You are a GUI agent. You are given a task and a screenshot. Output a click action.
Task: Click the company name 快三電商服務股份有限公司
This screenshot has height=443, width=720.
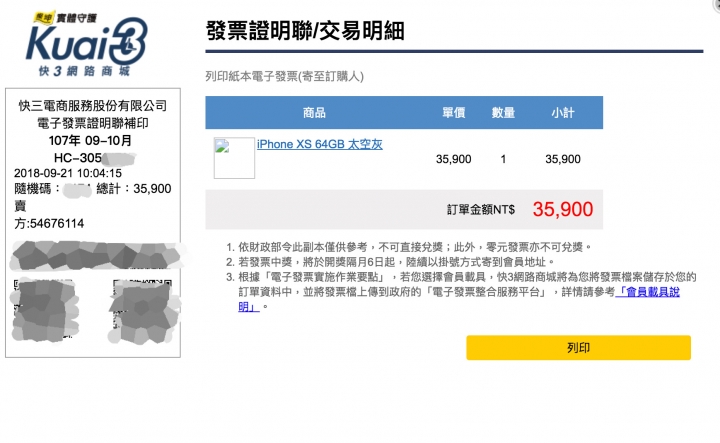93,106
